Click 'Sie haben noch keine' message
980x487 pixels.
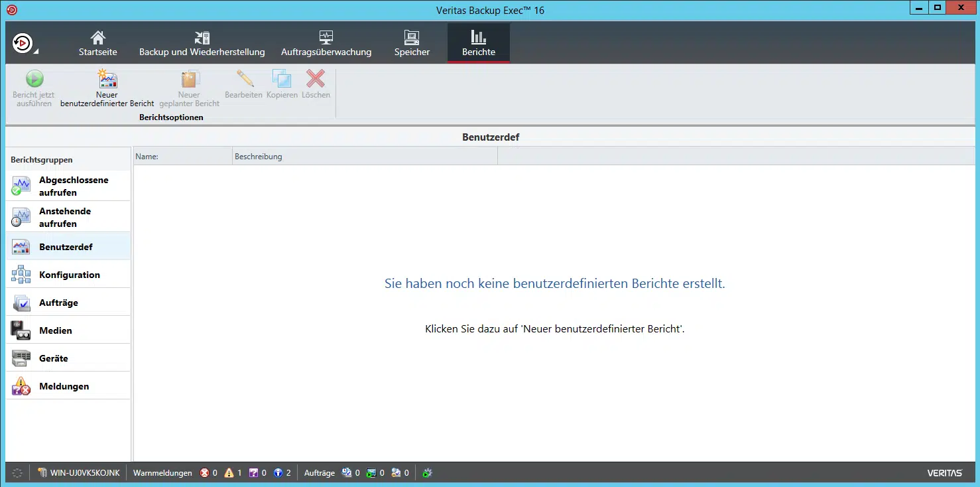[555, 283]
